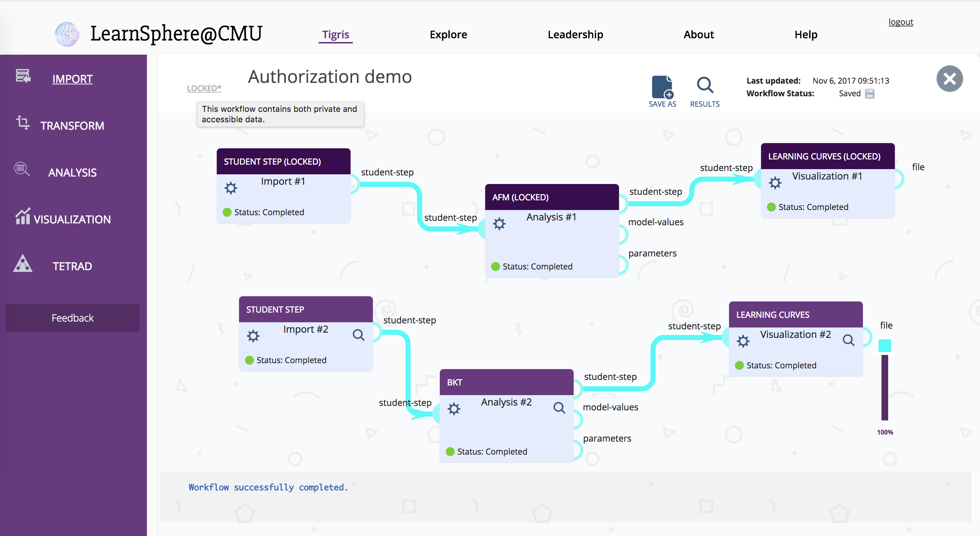Click Visualization #1 file output port
This screenshot has height=536, width=980.
coord(899,179)
